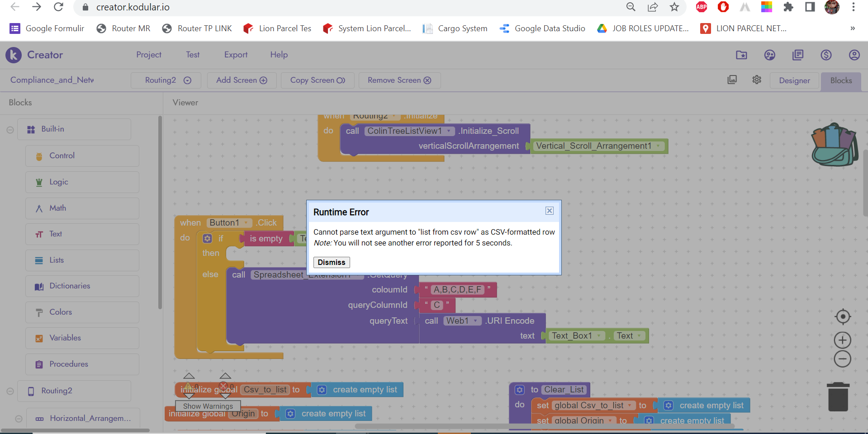This screenshot has width=868, height=434.
Task: Click the Add Screen button
Action: [242, 80]
